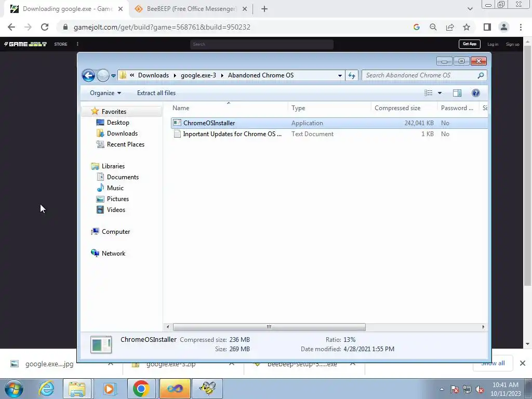The height and width of the screenshot is (399, 532).
Task: Click the ChromeOSInstaller details pane thumbnail
Action: tap(101, 344)
